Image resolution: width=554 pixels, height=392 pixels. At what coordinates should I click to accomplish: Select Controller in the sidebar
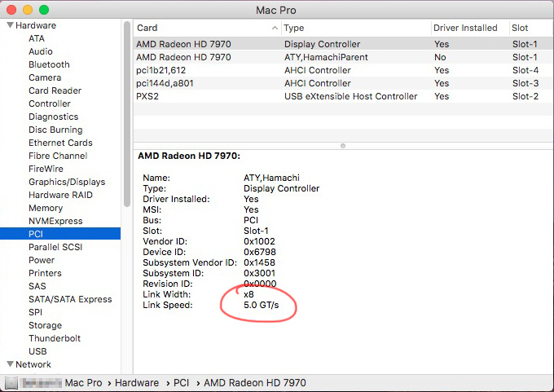point(50,104)
